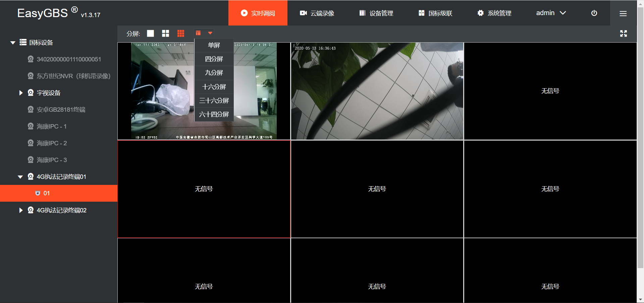
Task: Select the nine-split screen layout icon
Action: point(181,33)
